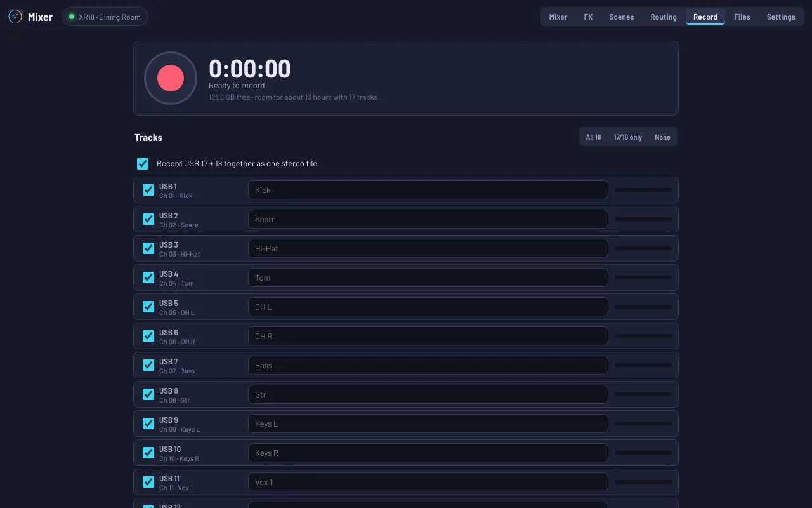Toggle Record USB 17 + 18 stereo checkbox
This screenshot has height=508, width=812.
pos(143,164)
